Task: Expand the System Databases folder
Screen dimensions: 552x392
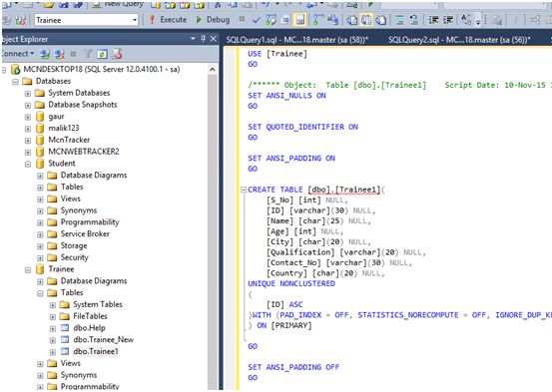Action: click(x=28, y=94)
